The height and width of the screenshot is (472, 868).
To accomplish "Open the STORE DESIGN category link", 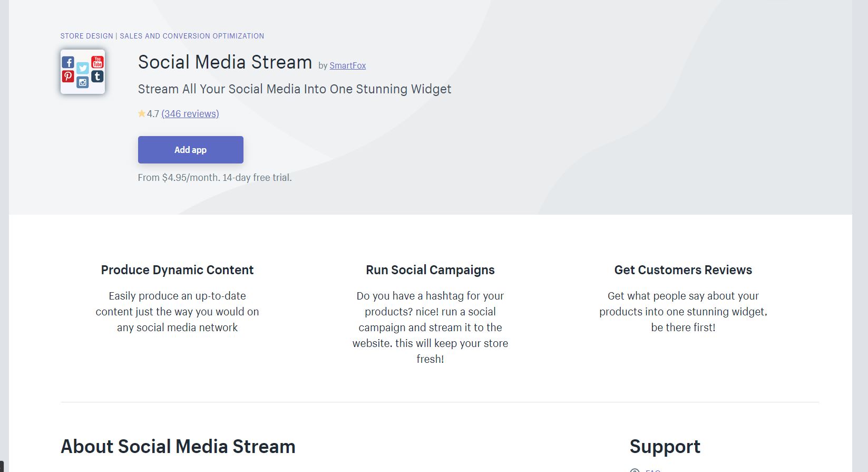I will pyautogui.click(x=87, y=36).
